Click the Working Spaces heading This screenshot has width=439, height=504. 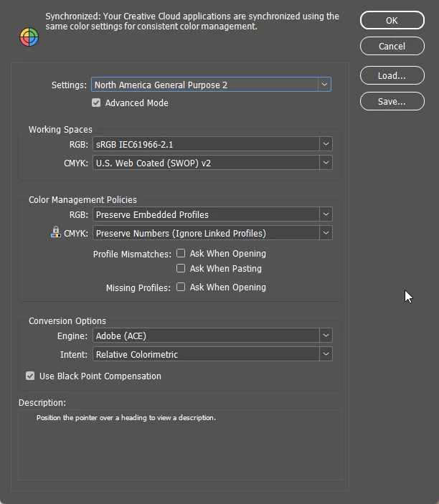click(60, 130)
